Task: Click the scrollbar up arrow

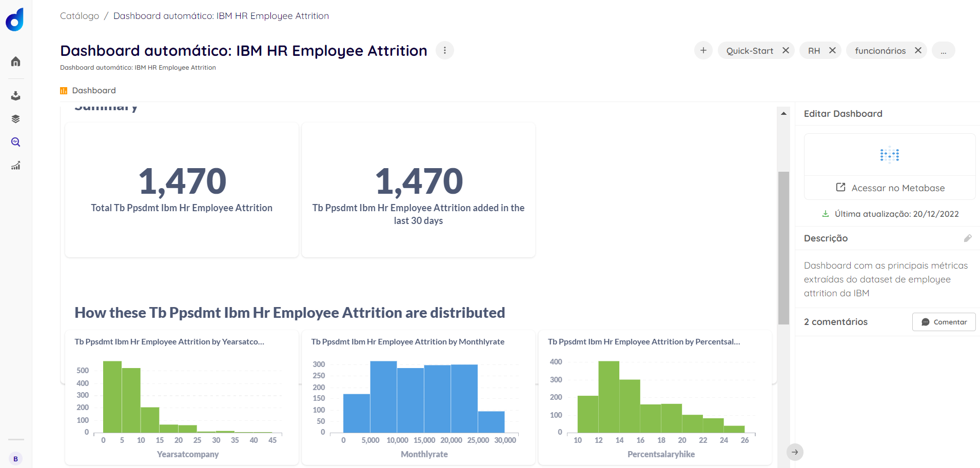Action: point(783,113)
